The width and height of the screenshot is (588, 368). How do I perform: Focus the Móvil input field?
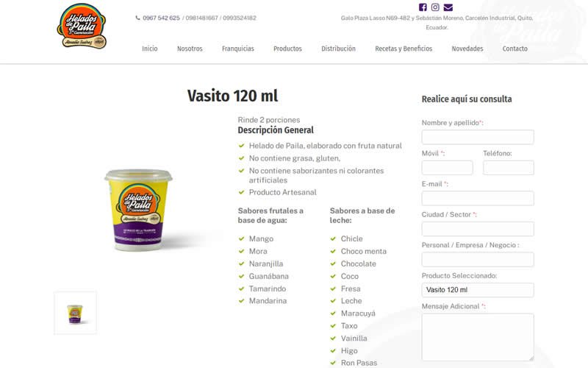pos(447,168)
